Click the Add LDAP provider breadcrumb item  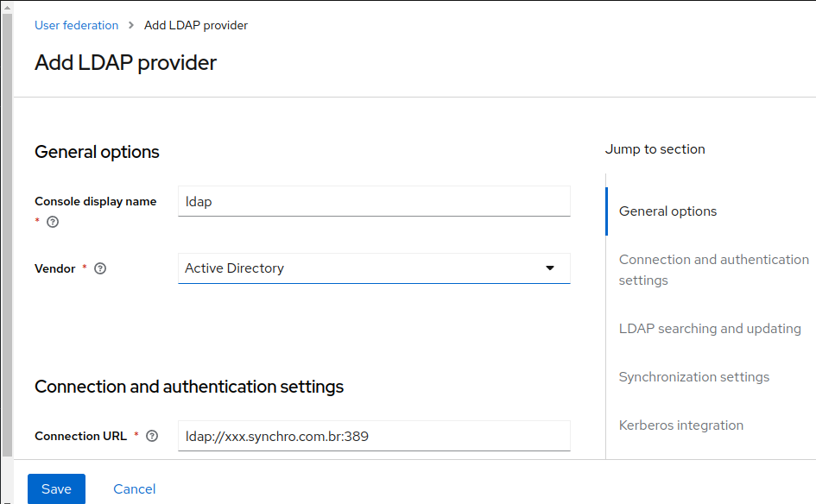(195, 25)
